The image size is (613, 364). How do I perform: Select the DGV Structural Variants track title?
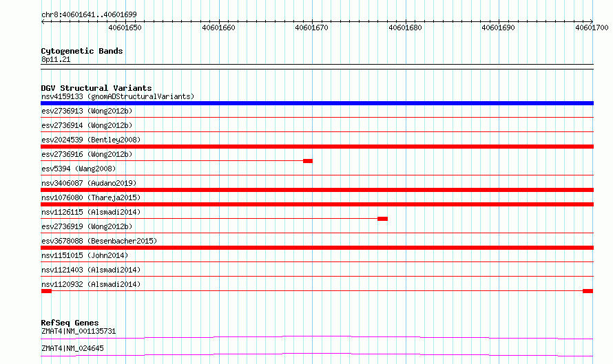click(x=96, y=88)
